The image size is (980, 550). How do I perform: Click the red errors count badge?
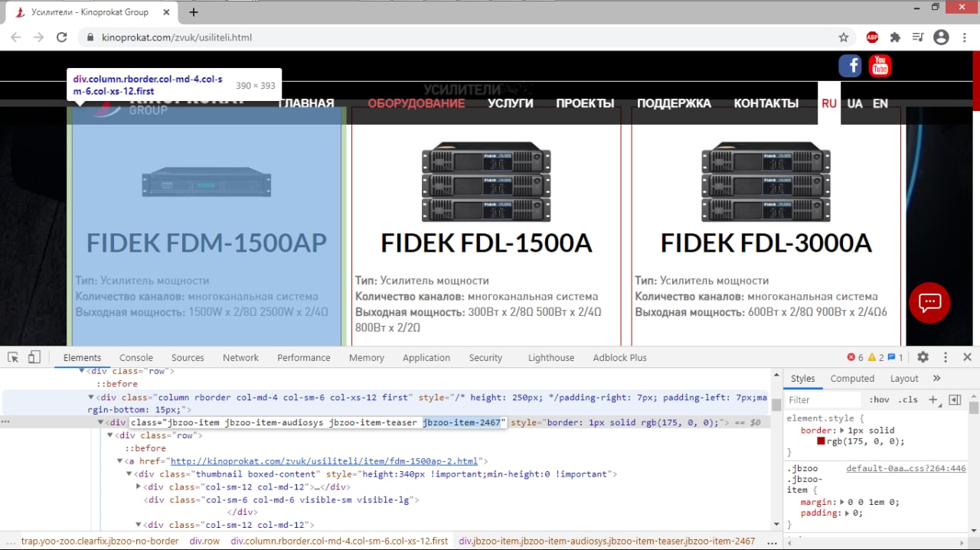pos(855,357)
